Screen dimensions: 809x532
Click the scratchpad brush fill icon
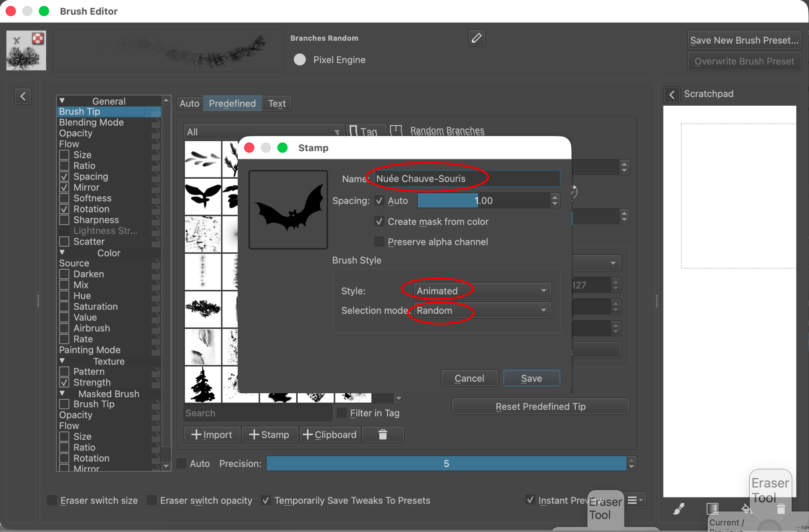click(x=679, y=509)
